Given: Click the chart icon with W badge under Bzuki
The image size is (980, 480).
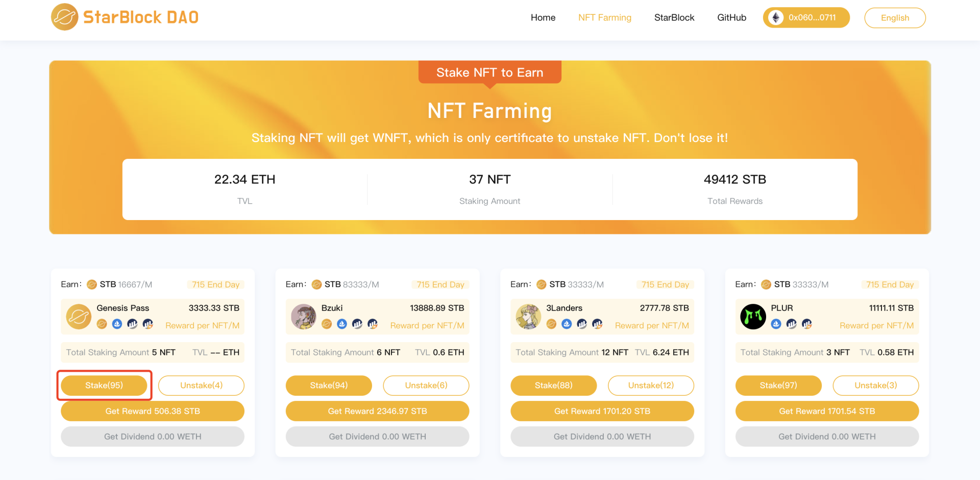Looking at the screenshot, I should pyautogui.click(x=373, y=324).
